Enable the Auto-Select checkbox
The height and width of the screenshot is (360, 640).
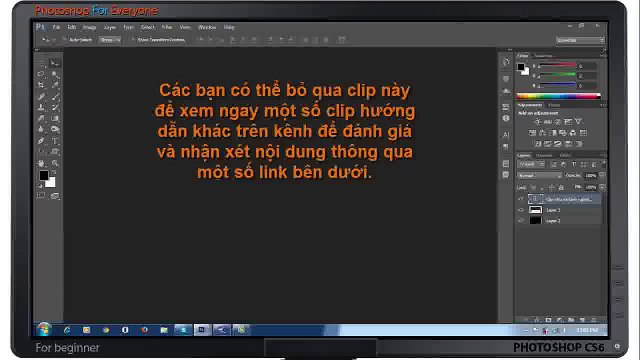coord(64,40)
